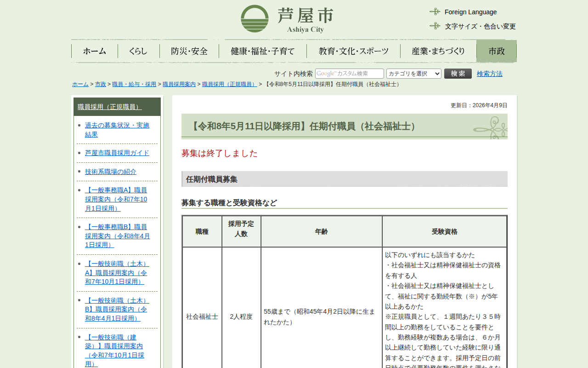
Task: Open 芦屋市職員採用ガイド in sidebar
Action: click(x=117, y=153)
